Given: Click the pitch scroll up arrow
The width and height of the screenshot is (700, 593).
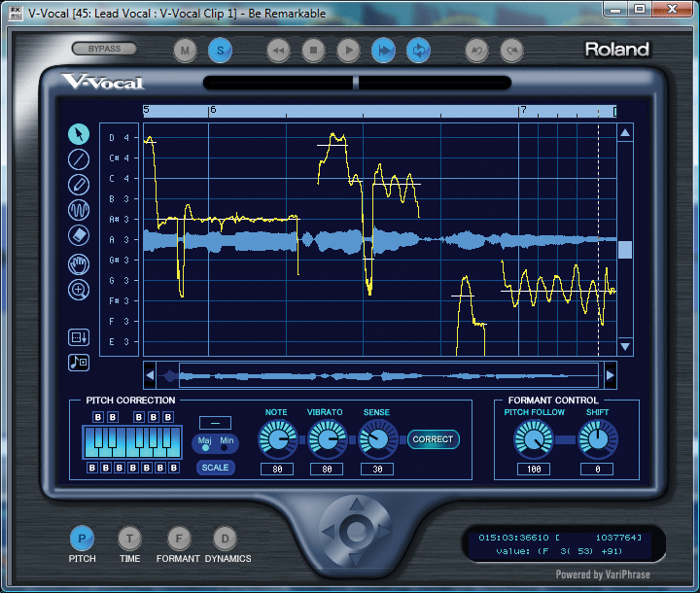Looking at the screenshot, I should 625,132.
